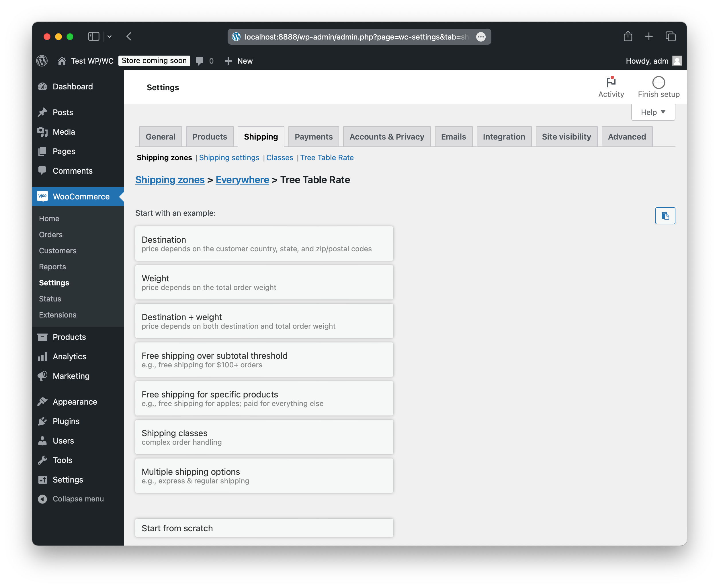Show browser tab overview icon
Viewport: 719px width, 588px height.
click(x=670, y=36)
